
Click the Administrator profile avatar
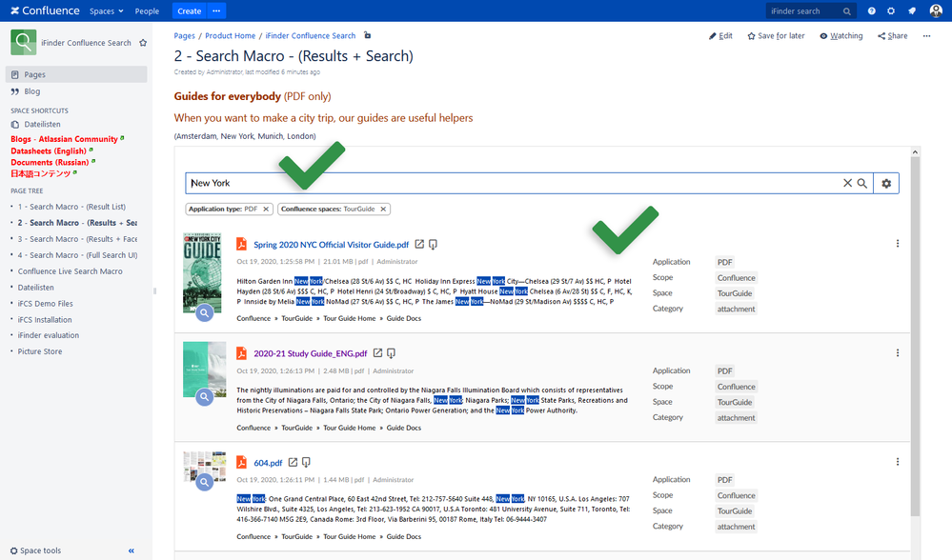(935, 10)
